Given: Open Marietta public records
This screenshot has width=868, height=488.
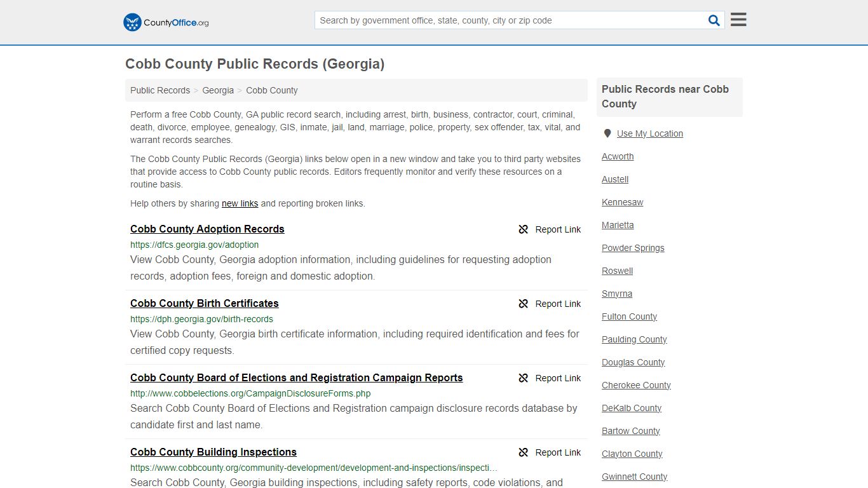Looking at the screenshot, I should (x=618, y=225).
